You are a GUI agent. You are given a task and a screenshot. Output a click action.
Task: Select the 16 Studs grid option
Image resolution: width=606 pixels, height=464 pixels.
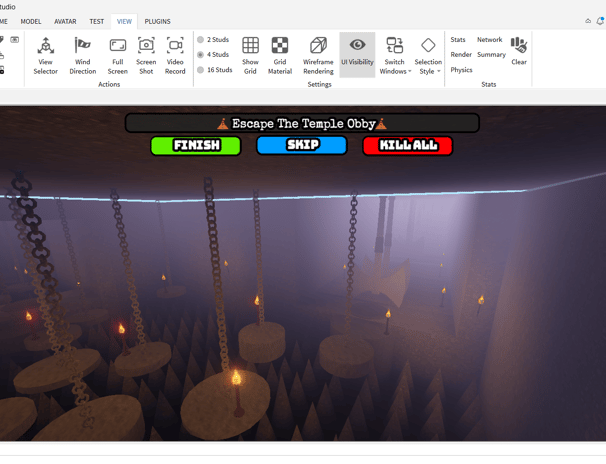pos(215,70)
